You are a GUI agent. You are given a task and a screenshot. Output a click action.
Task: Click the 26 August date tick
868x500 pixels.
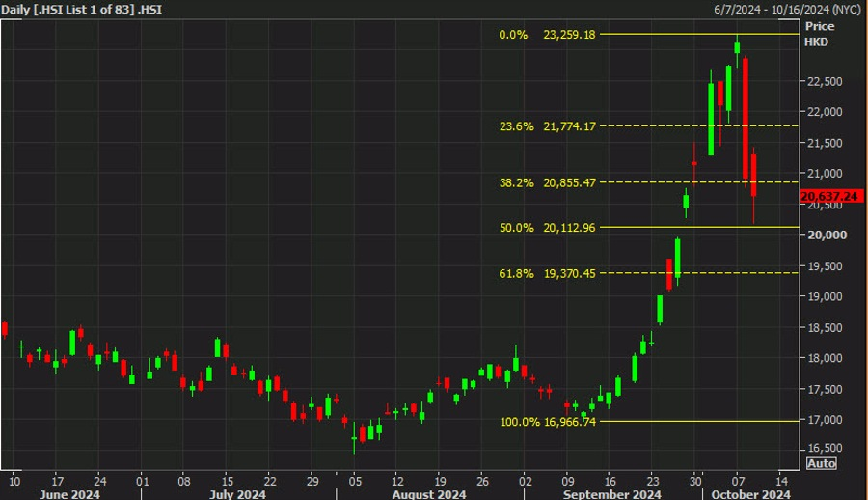coord(483,481)
